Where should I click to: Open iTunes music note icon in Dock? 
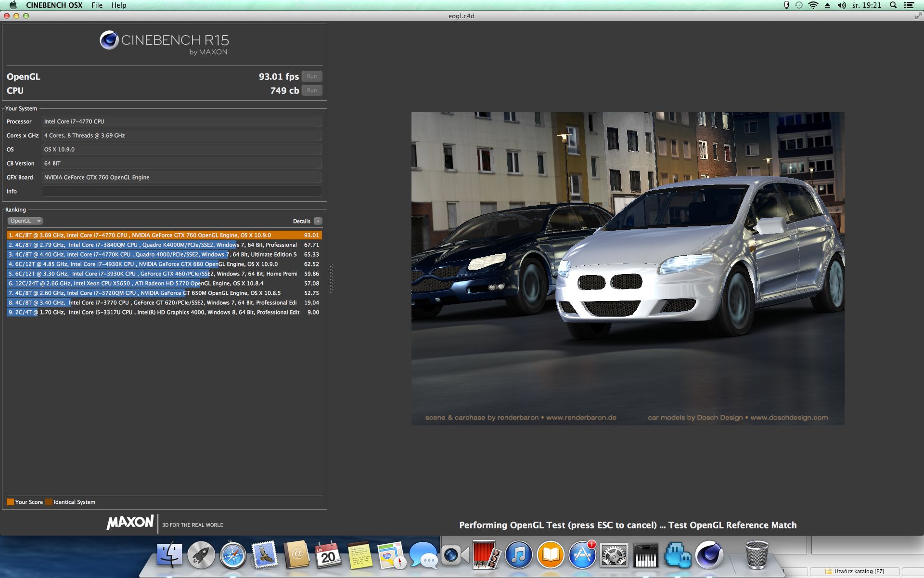point(518,555)
